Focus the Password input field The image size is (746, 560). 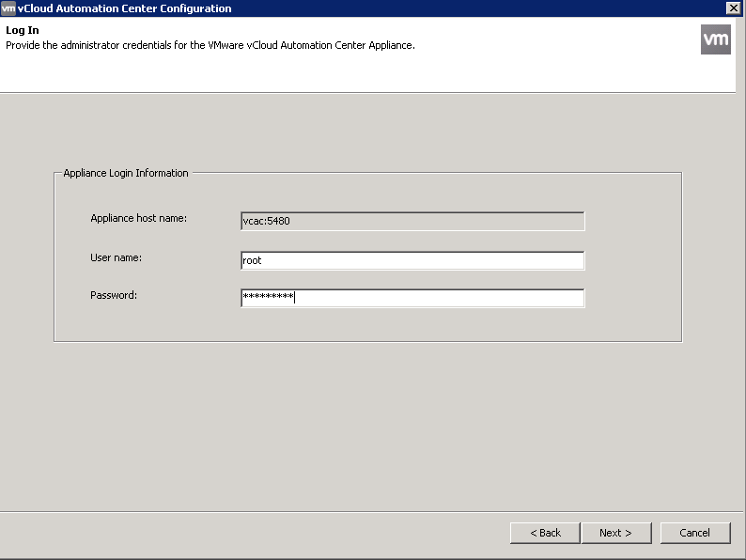point(413,298)
